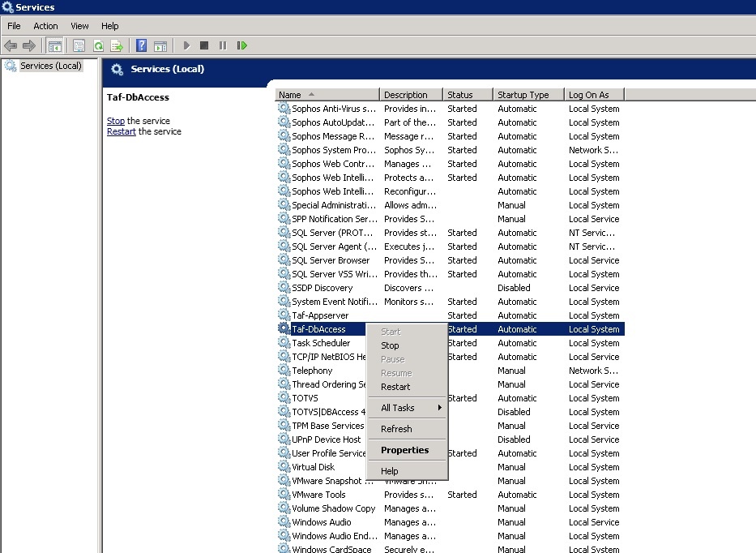
Task: Sort by the Name column header
Action: pyautogui.click(x=327, y=95)
